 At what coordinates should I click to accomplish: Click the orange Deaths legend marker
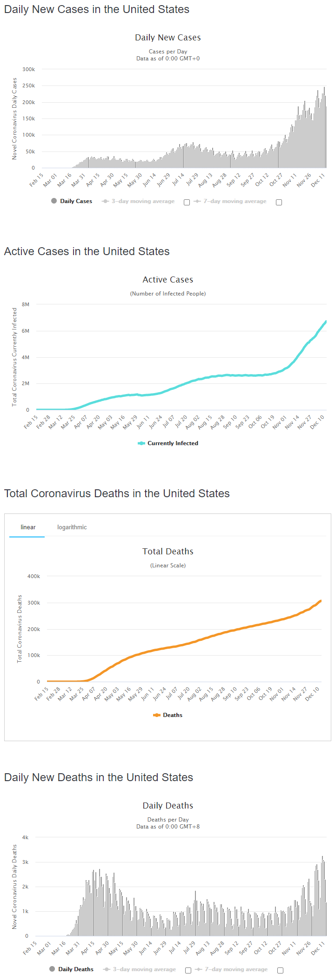pos(157,715)
